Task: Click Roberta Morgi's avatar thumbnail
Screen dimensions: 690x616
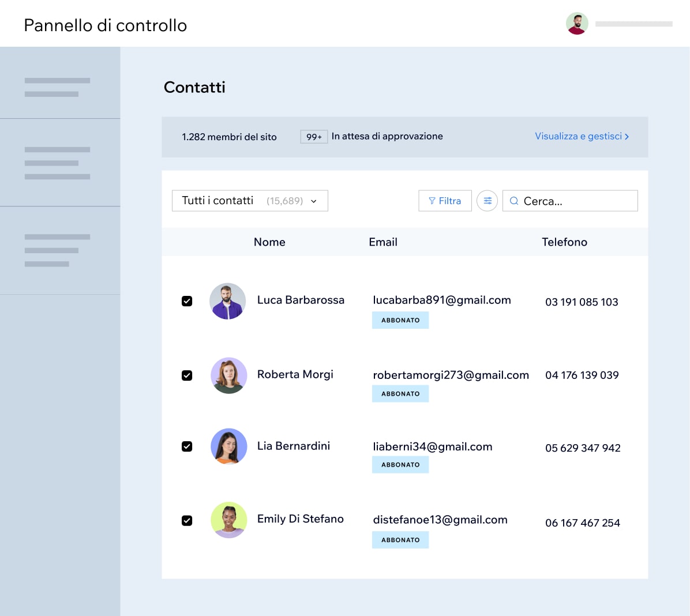Action: (x=228, y=375)
